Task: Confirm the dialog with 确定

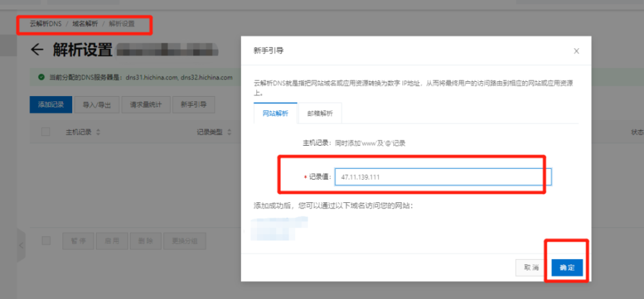Action: (x=567, y=267)
